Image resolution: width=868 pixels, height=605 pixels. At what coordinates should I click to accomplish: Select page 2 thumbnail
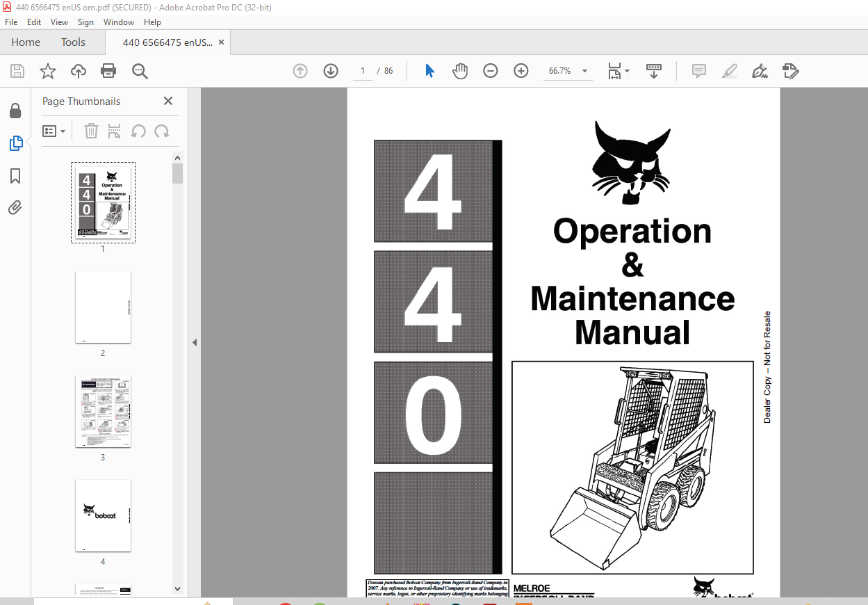(x=103, y=307)
